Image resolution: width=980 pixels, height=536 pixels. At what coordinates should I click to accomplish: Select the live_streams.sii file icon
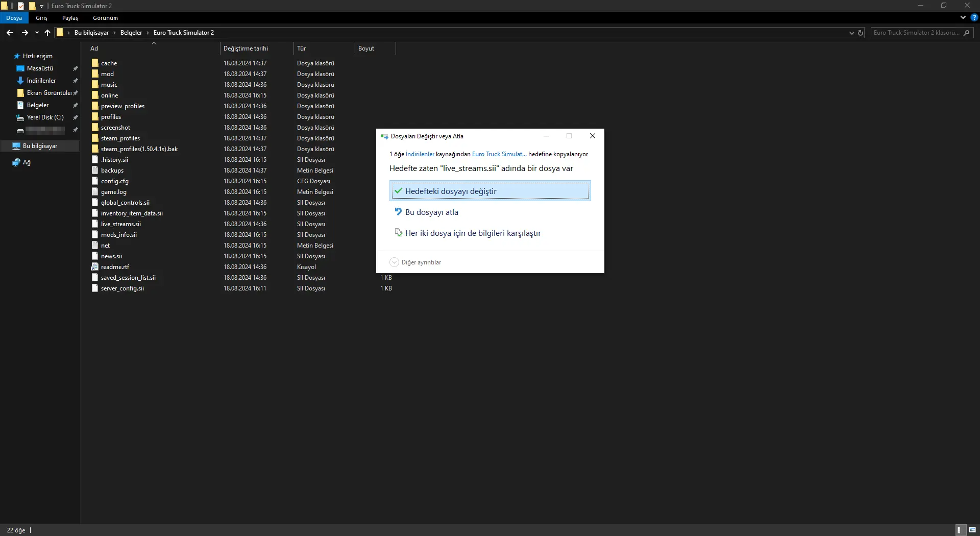pyautogui.click(x=95, y=224)
